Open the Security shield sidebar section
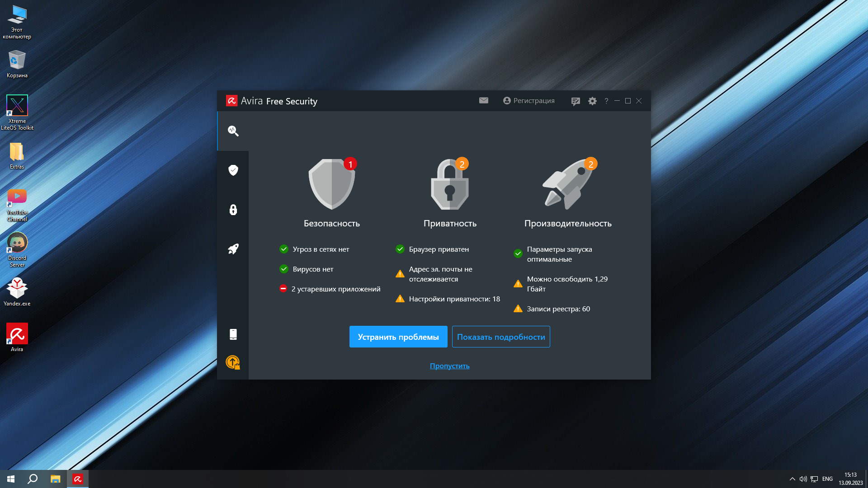The image size is (868, 488). [x=233, y=170]
